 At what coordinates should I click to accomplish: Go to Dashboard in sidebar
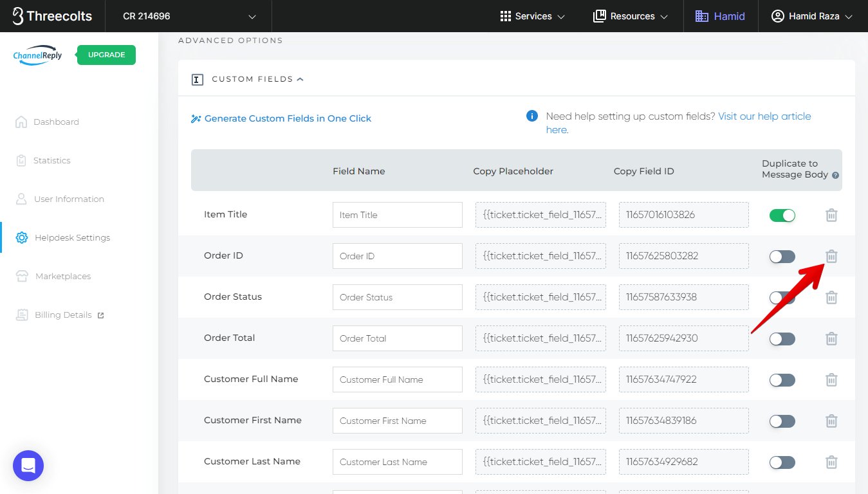coord(56,122)
